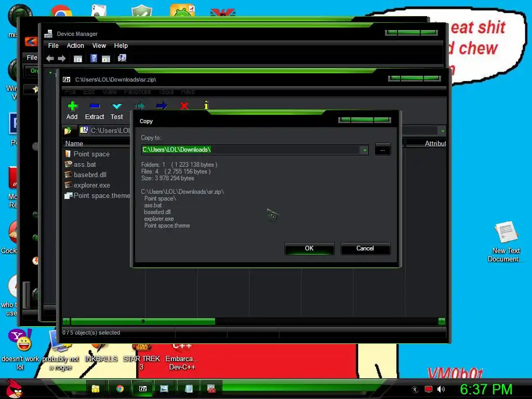Screen dimensions: 532x399
Task: Click the Name column header in 7-Zip
Action: (97, 143)
